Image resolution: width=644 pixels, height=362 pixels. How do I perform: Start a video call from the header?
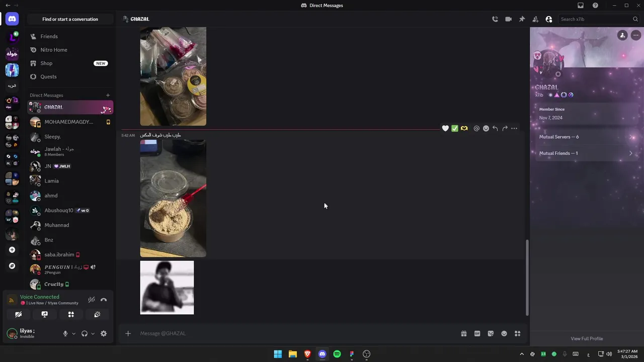click(x=508, y=19)
